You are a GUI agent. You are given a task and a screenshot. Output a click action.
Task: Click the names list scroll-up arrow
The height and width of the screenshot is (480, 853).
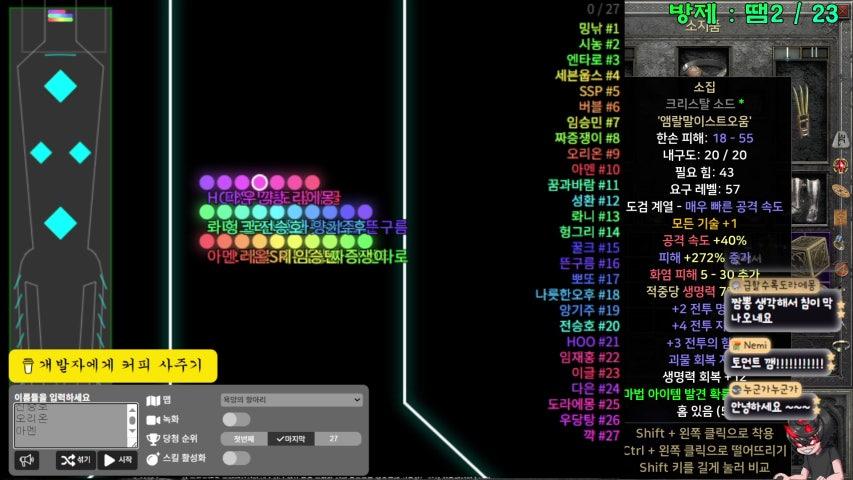pyautogui.click(x=132, y=409)
